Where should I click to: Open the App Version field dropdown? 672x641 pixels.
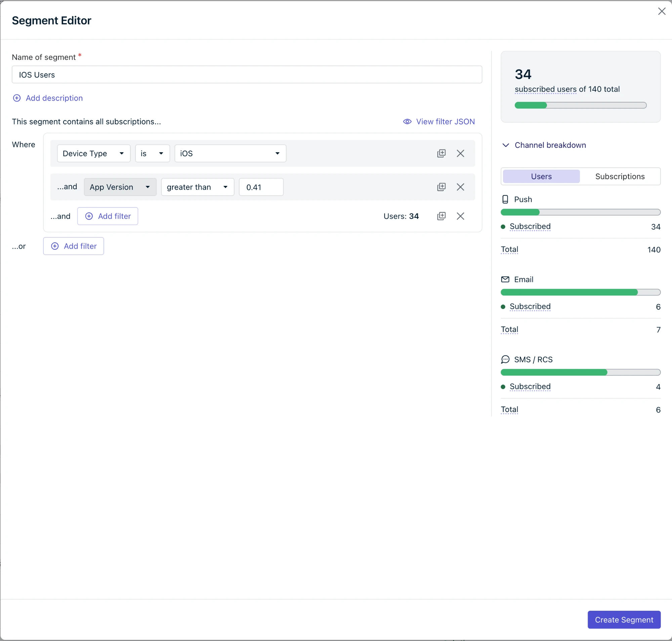[120, 187]
